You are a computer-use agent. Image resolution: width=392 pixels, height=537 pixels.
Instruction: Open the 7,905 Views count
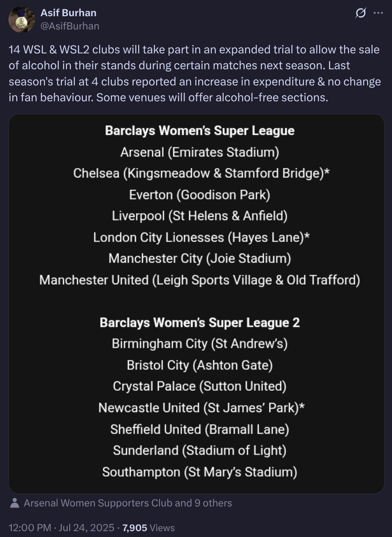pos(148,527)
